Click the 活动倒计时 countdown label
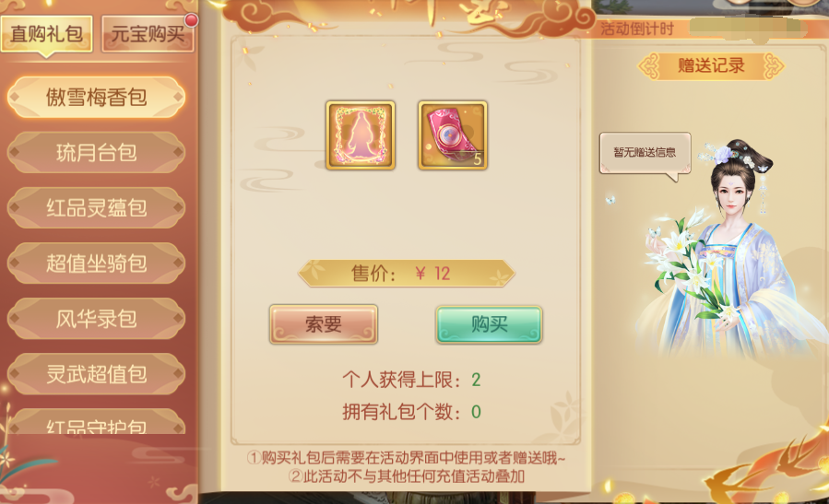This screenshot has width=829, height=504. coord(637,29)
